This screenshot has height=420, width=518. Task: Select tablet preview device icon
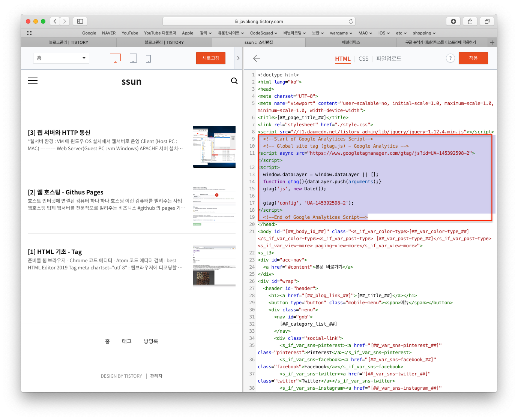[x=133, y=58]
